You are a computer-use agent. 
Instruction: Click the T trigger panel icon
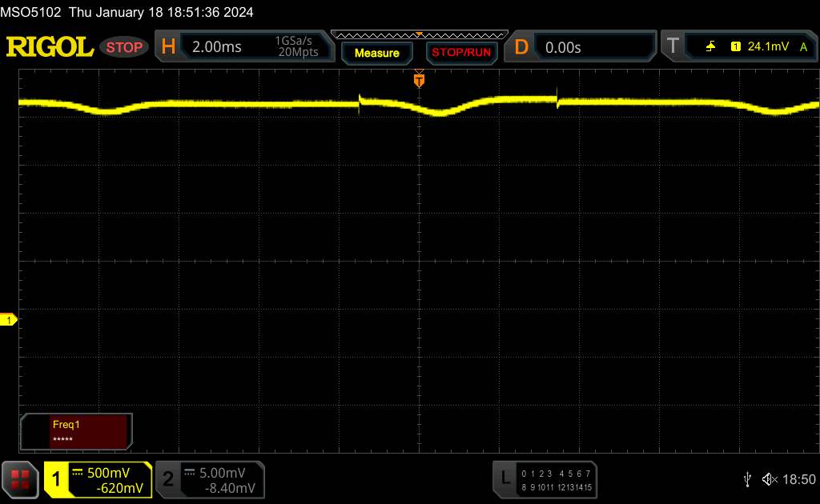coord(673,47)
